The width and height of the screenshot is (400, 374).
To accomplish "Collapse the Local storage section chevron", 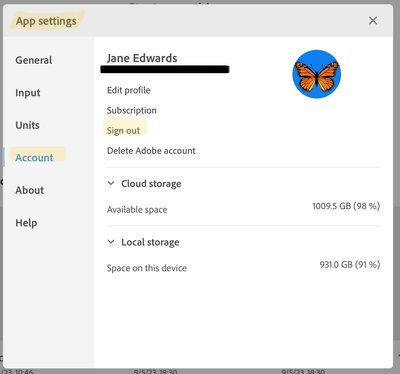I will [111, 242].
